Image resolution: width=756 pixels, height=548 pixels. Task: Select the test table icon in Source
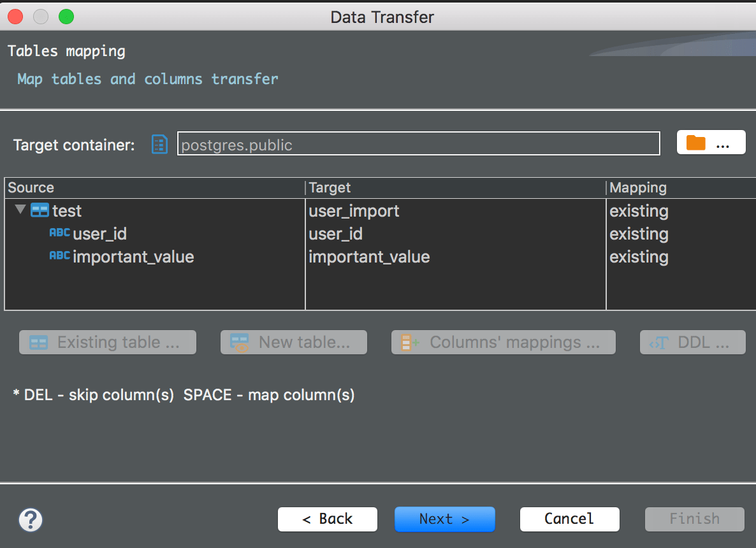(x=40, y=211)
